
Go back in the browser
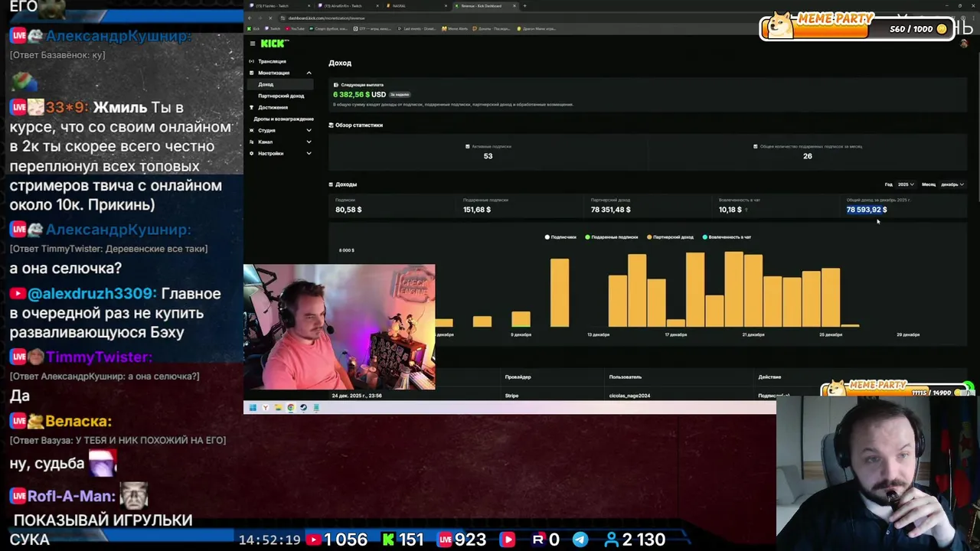point(251,18)
